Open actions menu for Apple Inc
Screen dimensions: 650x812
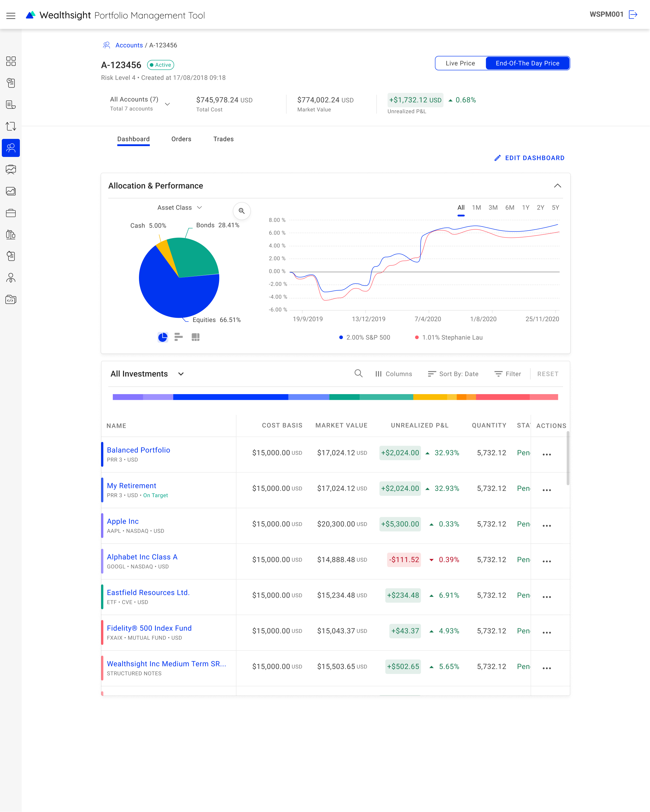coord(546,525)
